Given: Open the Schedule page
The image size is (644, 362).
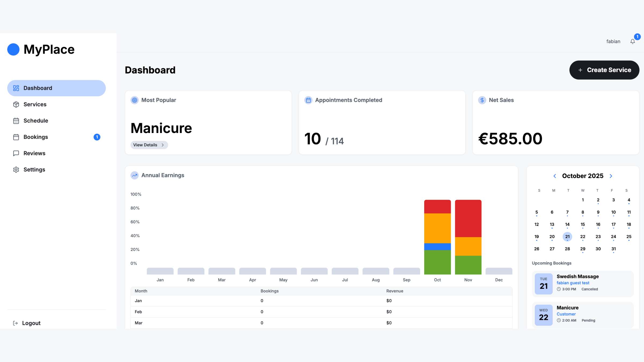Looking at the screenshot, I should tap(36, 121).
